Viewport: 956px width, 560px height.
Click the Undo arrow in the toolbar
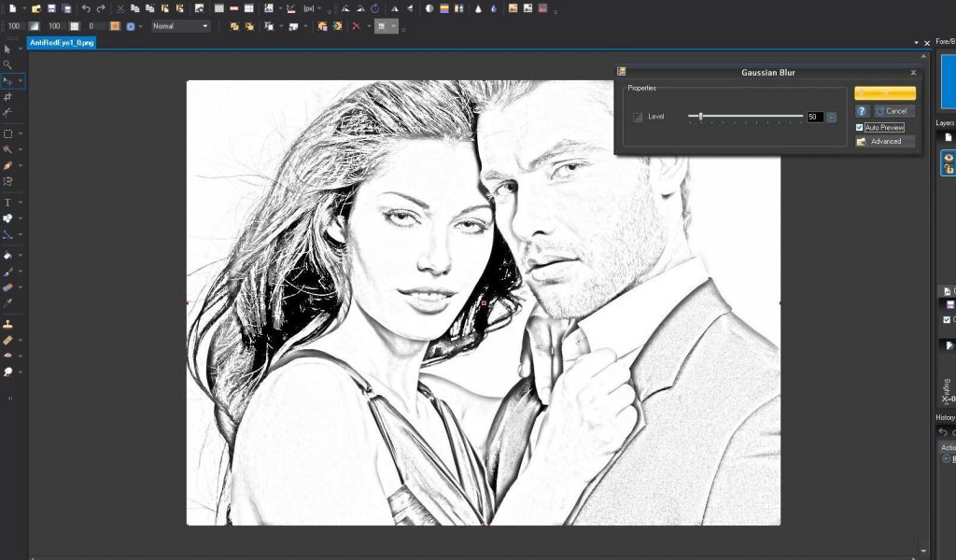(x=87, y=8)
